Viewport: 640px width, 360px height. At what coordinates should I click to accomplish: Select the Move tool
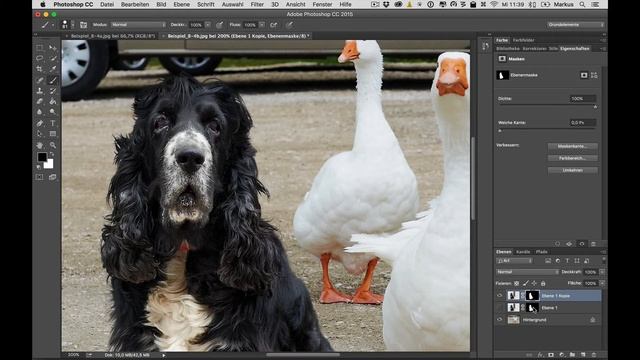pyautogui.click(x=53, y=48)
